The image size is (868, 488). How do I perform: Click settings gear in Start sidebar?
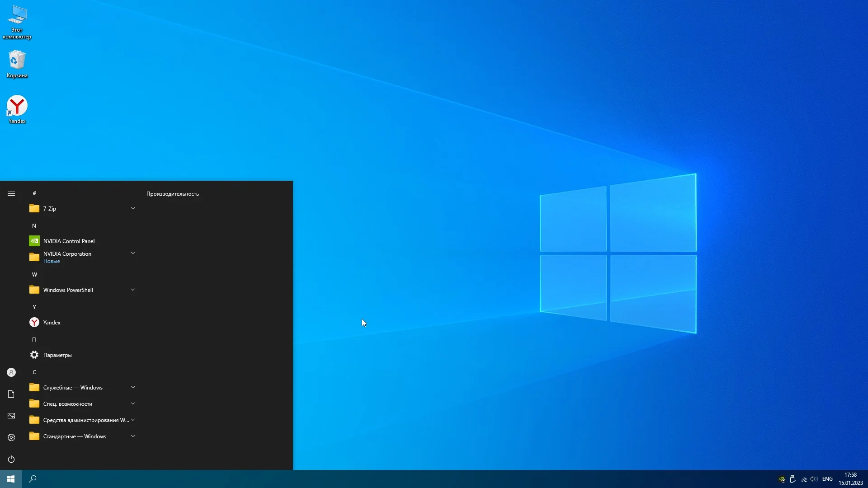point(11,437)
